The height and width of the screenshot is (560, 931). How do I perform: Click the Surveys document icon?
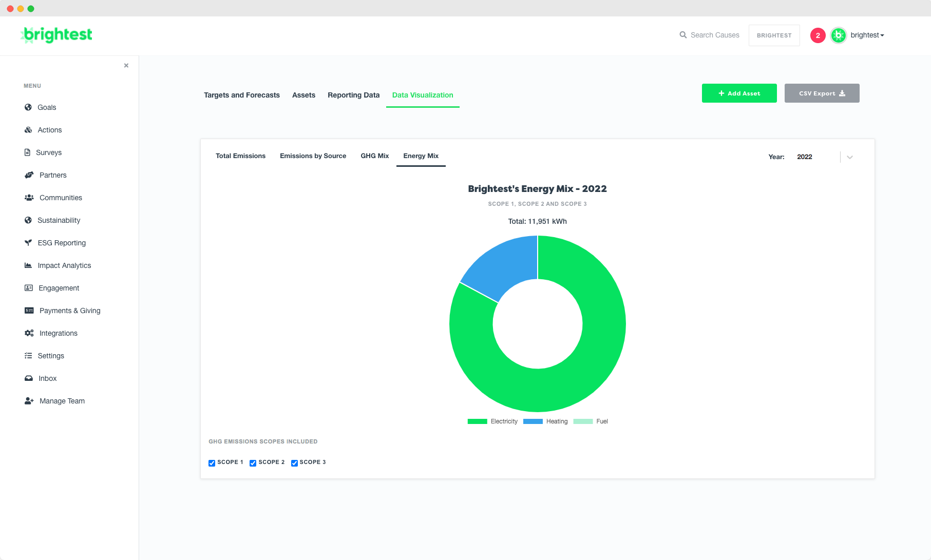click(27, 152)
